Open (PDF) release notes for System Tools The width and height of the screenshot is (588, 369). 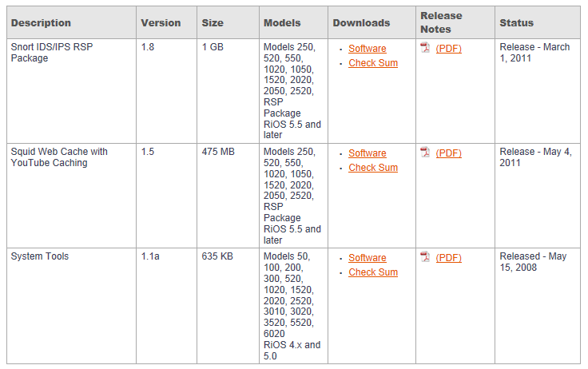point(448,258)
